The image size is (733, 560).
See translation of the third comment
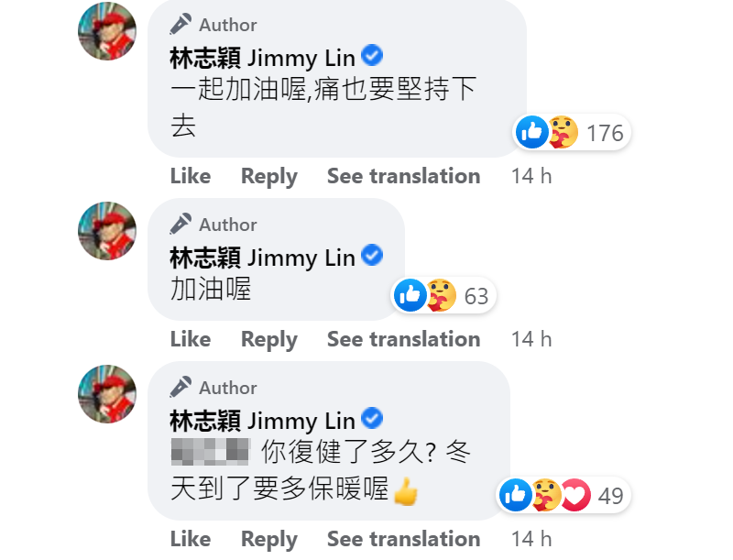(403, 539)
